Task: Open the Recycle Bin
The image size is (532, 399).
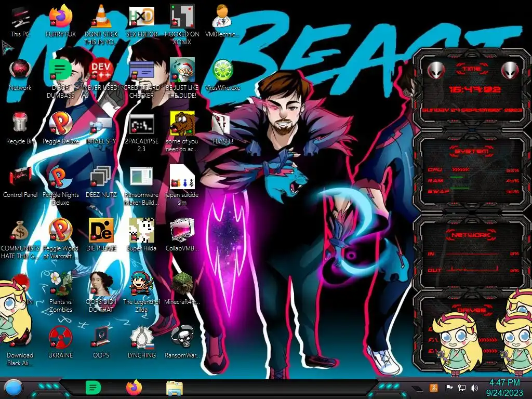Action: (x=20, y=123)
